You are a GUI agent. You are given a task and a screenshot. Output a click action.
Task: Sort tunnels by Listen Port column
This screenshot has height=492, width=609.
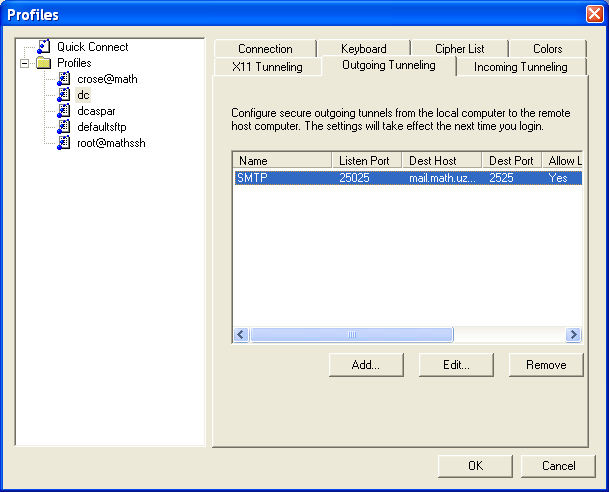click(x=366, y=161)
